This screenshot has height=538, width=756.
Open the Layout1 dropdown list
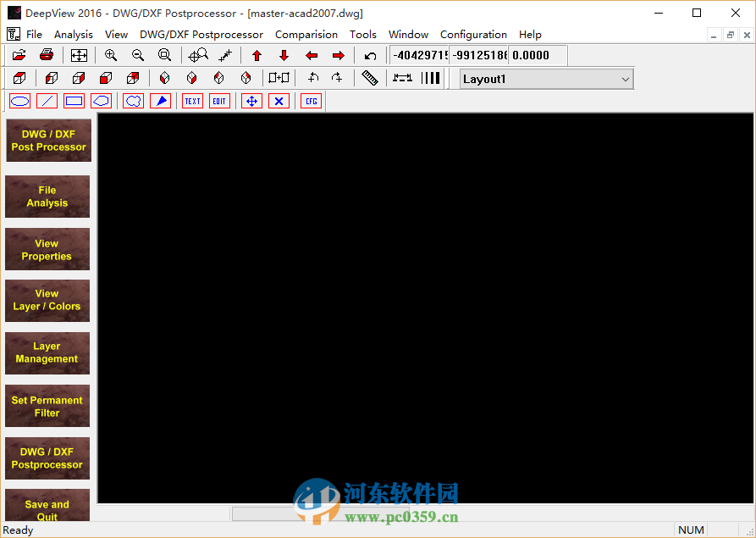[624, 78]
